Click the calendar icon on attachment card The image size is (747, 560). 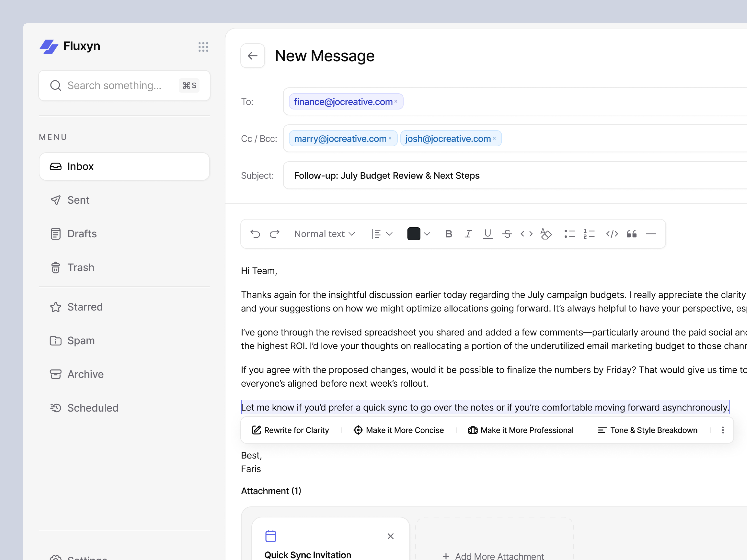point(270,536)
